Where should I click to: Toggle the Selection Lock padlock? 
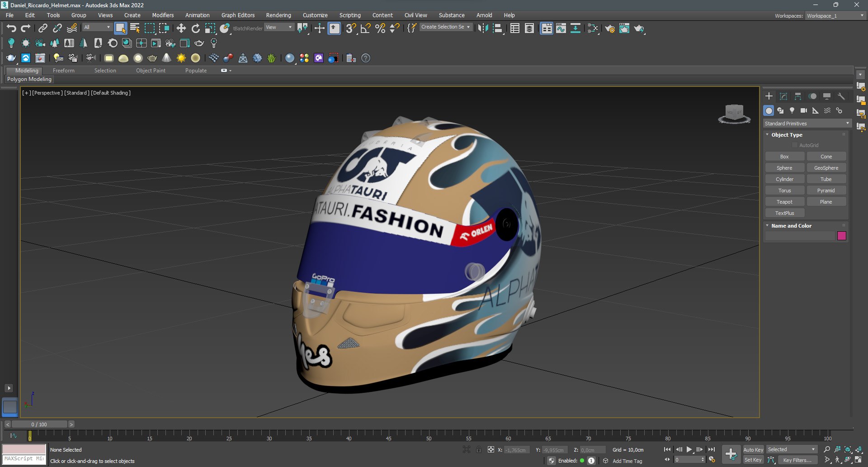click(x=478, y=449)
